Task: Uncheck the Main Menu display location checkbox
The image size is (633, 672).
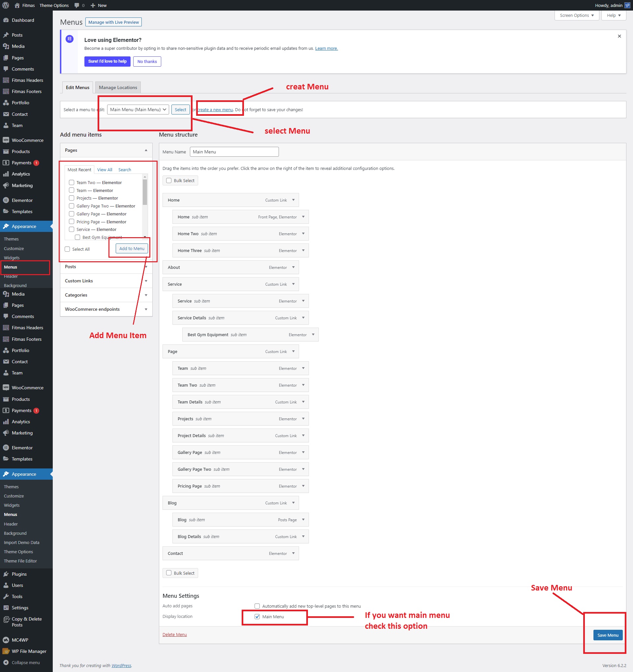Action: 257,617
